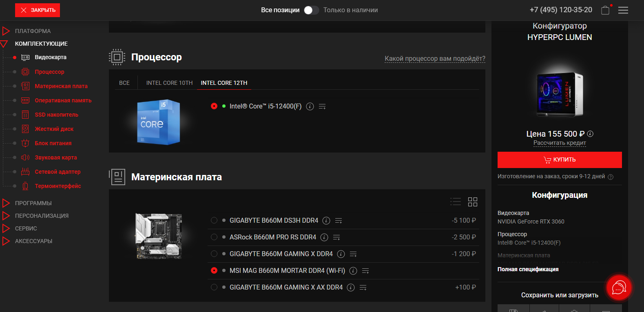Click the Материнская плата sidebar icon
This screenshot has height=312, width=644.
(x=25, y=86)
